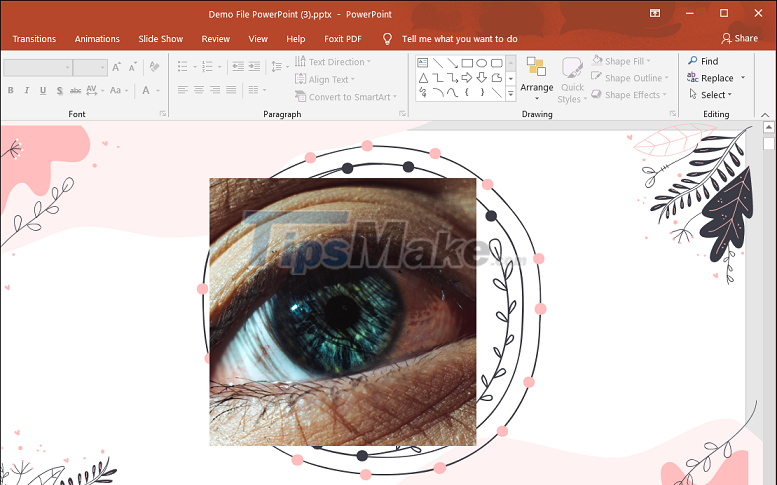Toggle strikethrough formatting
The height and width of the screenshot is (485, 777).
[x=75, y=90]
